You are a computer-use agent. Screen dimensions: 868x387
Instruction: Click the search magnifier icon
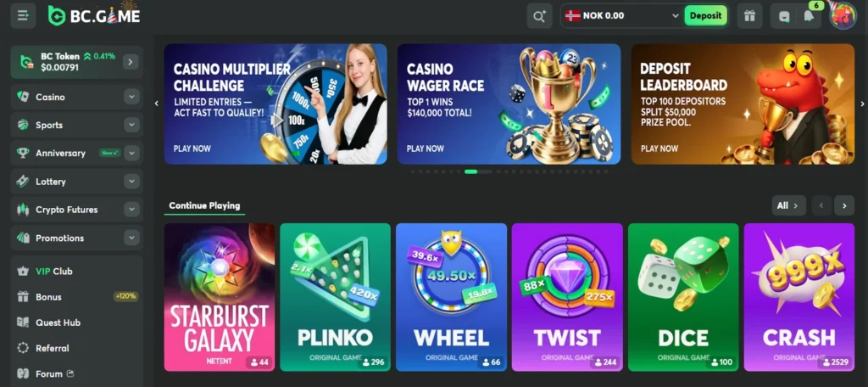(x=539, y=16)
